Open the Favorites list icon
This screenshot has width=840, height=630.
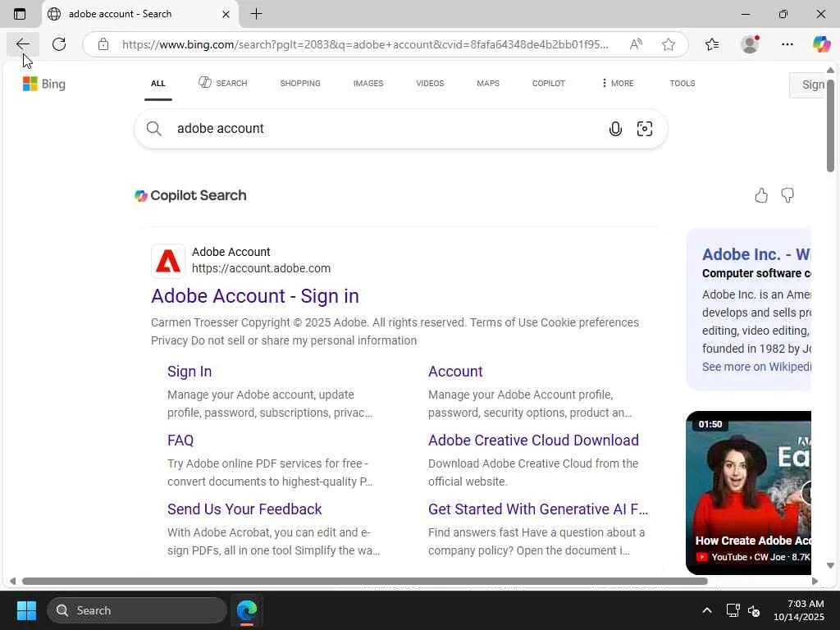(712, 44)
